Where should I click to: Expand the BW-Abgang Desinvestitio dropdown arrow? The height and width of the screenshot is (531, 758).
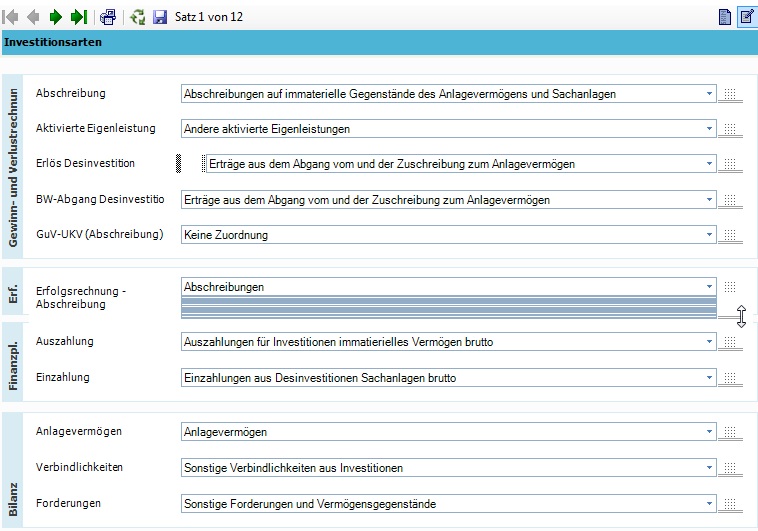coord(709,199)
